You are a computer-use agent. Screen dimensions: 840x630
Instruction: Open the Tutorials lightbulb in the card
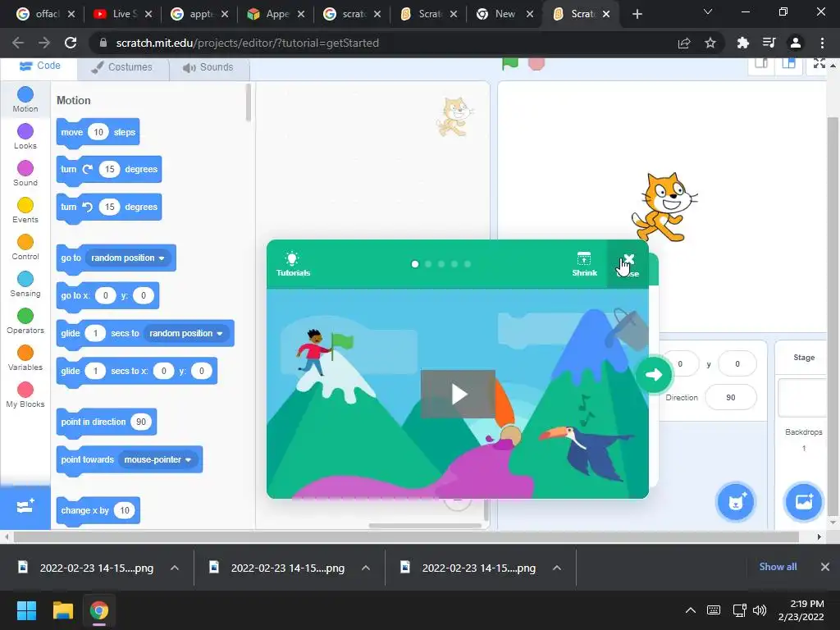293,264
